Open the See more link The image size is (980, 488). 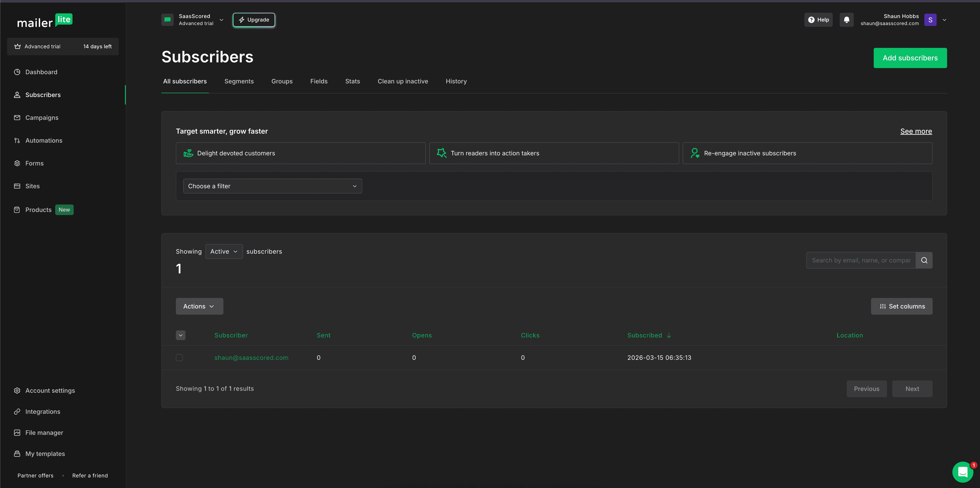[916, 131]
